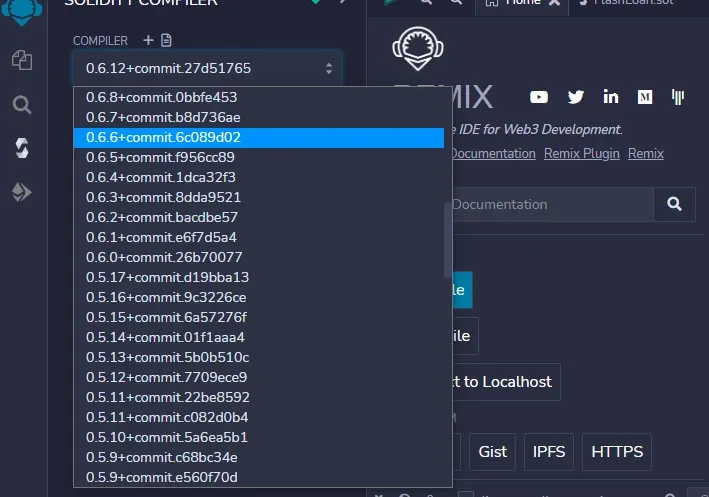Click the plus icon next to COMPILER
Image resolution: width=709 pixels, height=497 pixels.
tap(148, 40)
